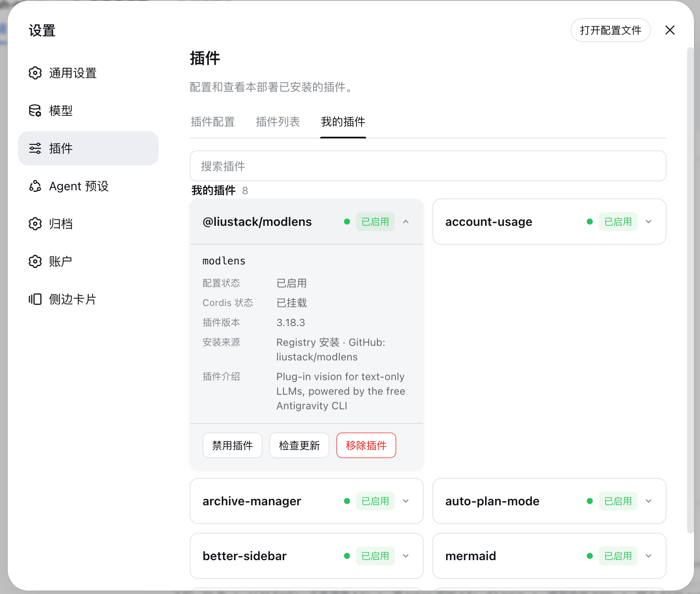The width and height of the screenshot is (700, 594).
Task: Click the better-sidebar plugin name
Action: pos(244,556)
